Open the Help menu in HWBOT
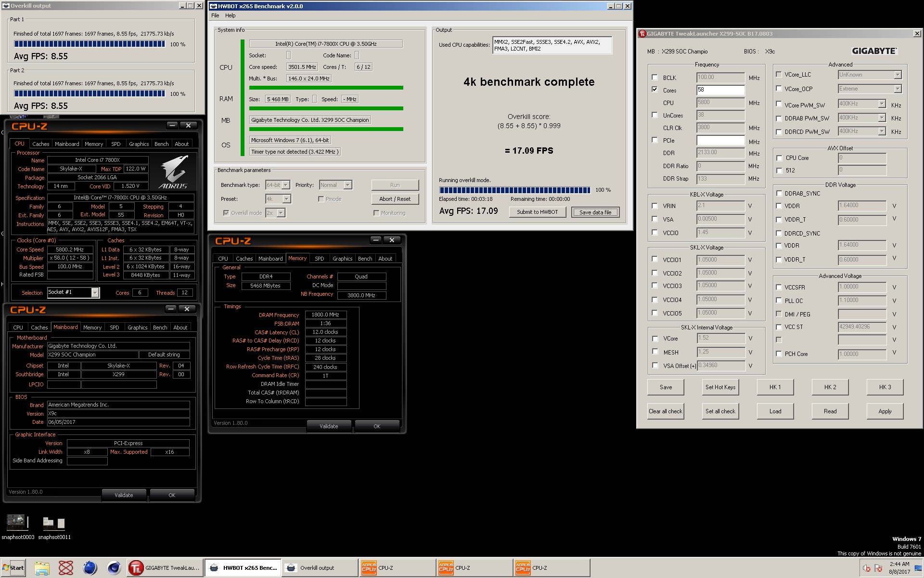This screenshot has width=924, height=578. click(231, 15)
